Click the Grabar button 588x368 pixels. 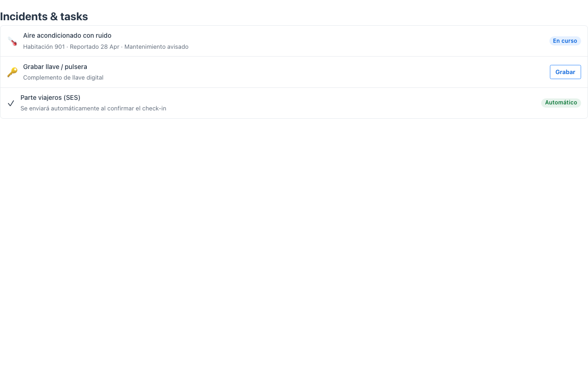565,72
